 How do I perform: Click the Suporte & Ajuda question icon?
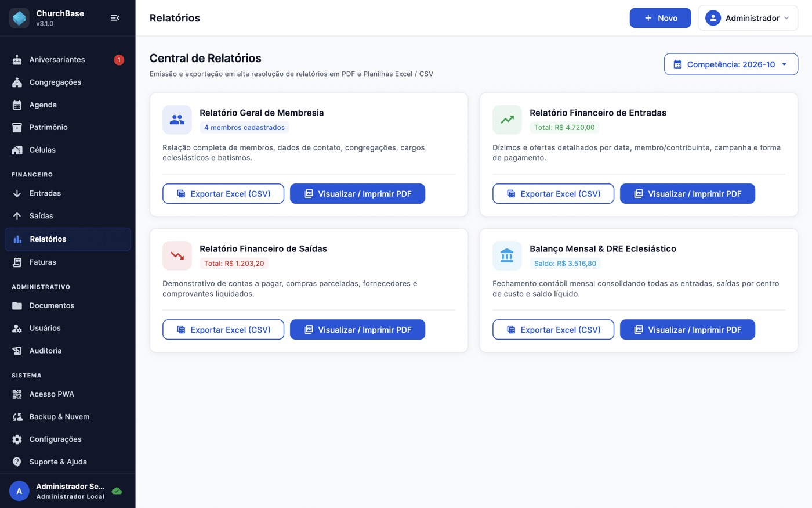pos(17,462)
